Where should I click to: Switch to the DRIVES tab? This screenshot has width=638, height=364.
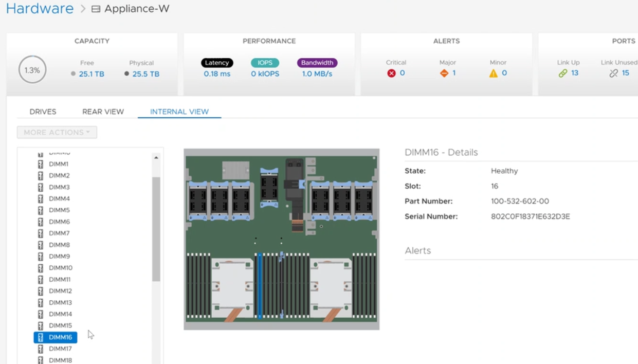tap(43, 111)
